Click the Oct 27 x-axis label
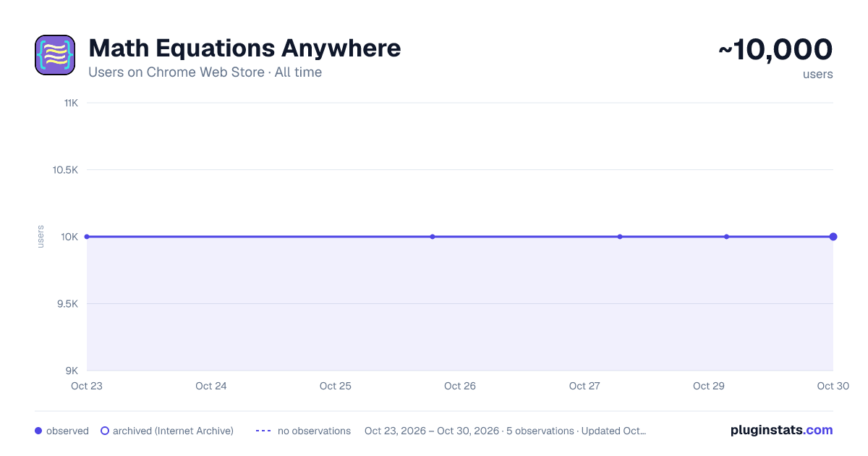Viewport: 868px width, 456px height. 584,386
